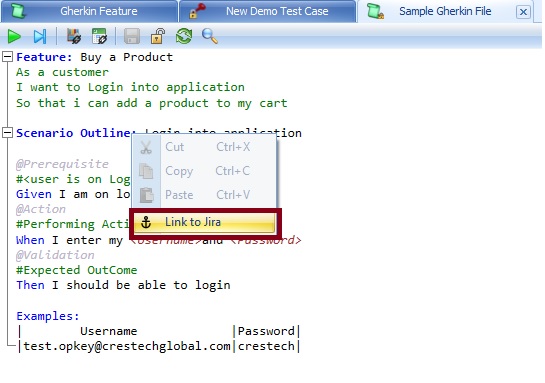Click the step-run blue skip icon
545x383 pixels.
pos(40,36)
